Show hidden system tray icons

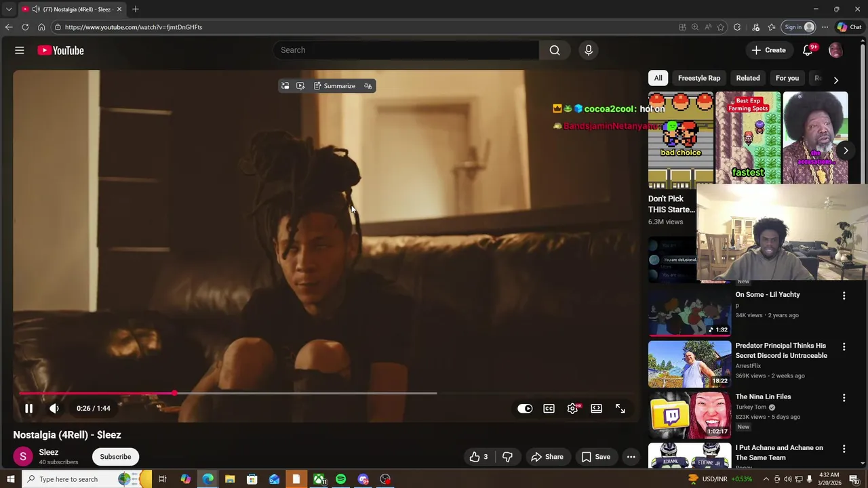(x=766, y=479)
